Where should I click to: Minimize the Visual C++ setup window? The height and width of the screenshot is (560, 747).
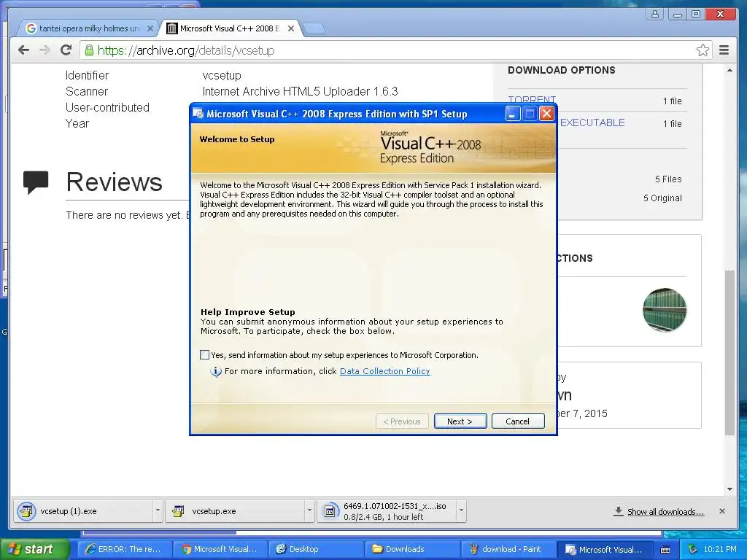(513, 114)
